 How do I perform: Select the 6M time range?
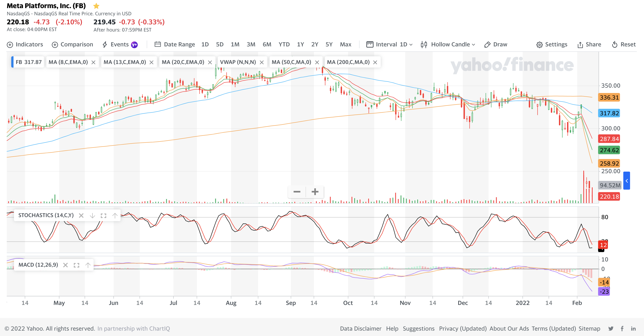coord(267,45)
